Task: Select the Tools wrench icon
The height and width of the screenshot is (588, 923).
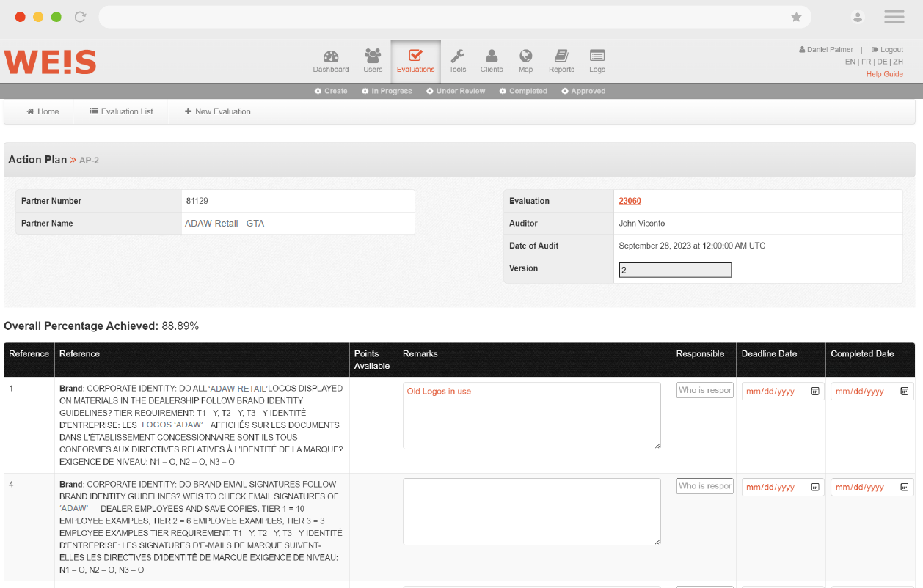Action: (457, 57)
